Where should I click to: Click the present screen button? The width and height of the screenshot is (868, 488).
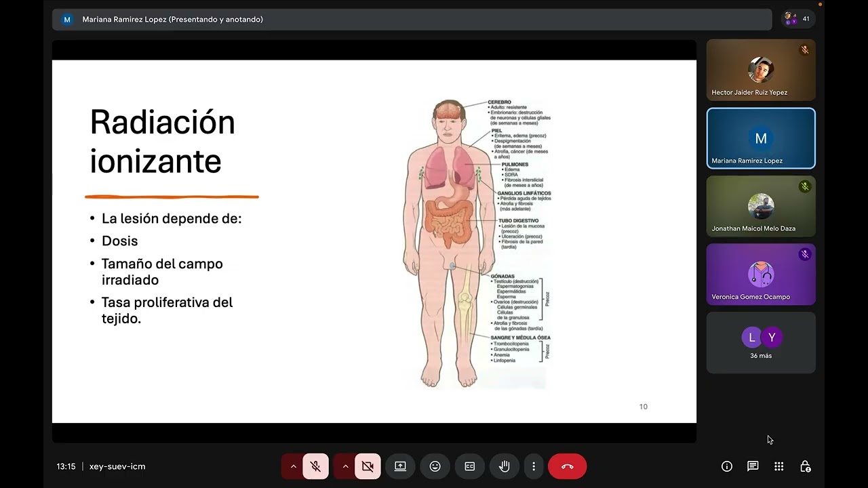click(x=400, y=466)
